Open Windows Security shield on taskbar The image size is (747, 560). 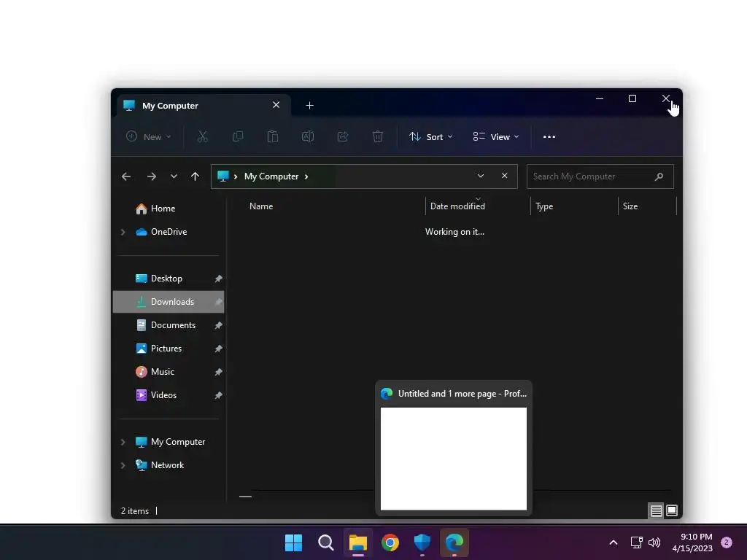click(x=422, y=542)
